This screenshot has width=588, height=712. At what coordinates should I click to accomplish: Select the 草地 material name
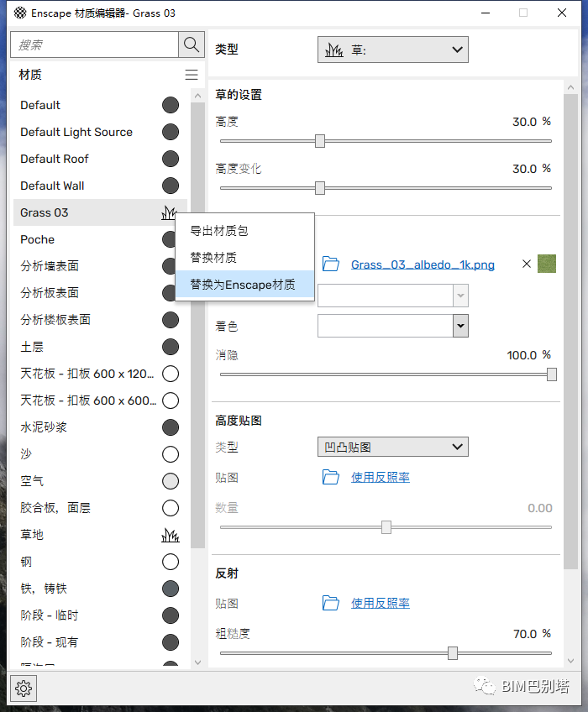[32, 535]
